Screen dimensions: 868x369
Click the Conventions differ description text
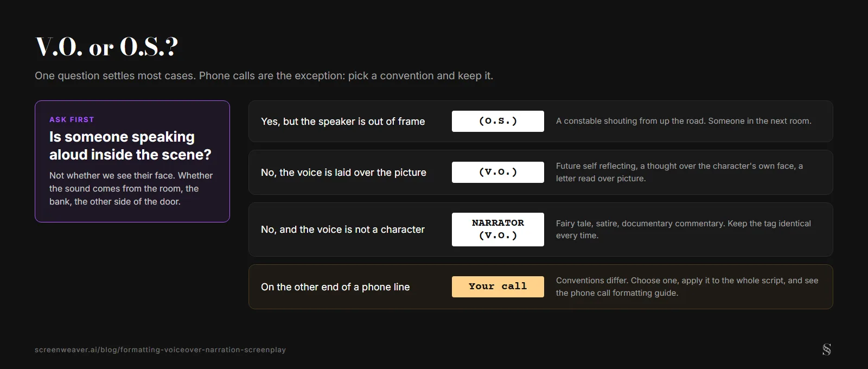687,287
